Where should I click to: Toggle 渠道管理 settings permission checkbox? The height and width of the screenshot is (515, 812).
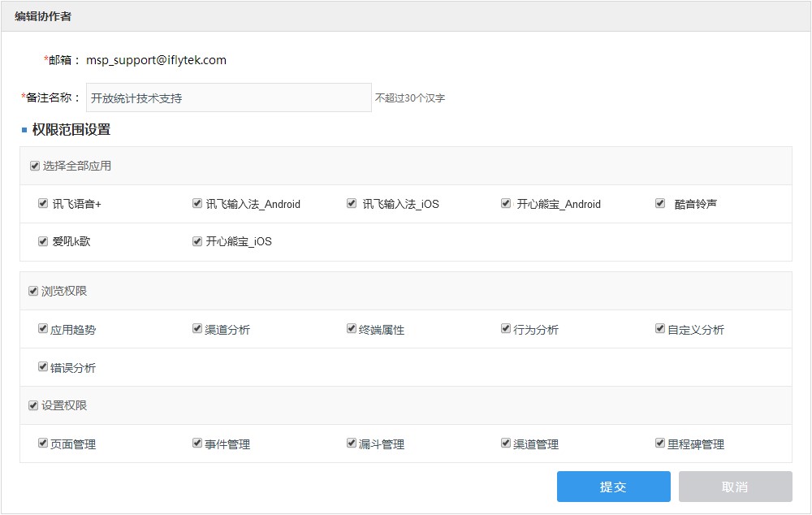pyautogui.click(x=506, y=443)
